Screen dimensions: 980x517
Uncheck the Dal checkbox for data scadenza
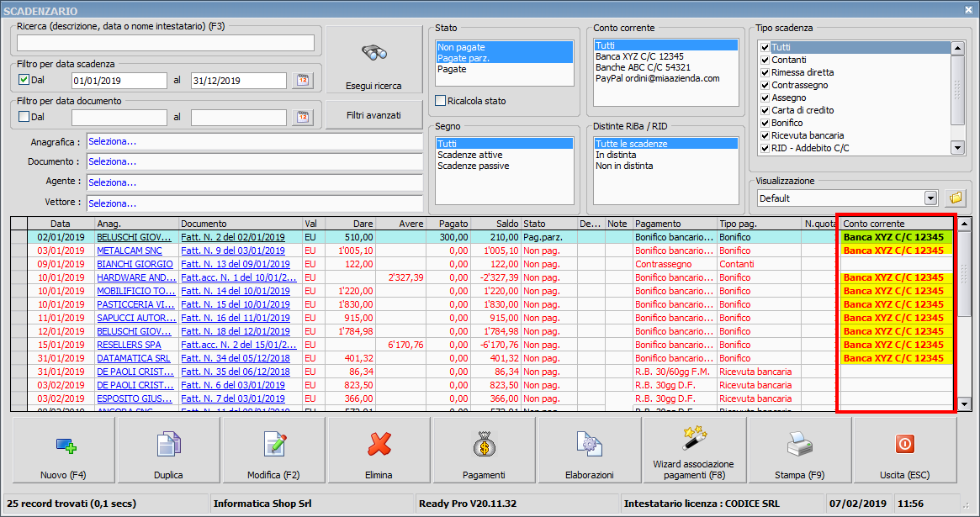[24, 81]
